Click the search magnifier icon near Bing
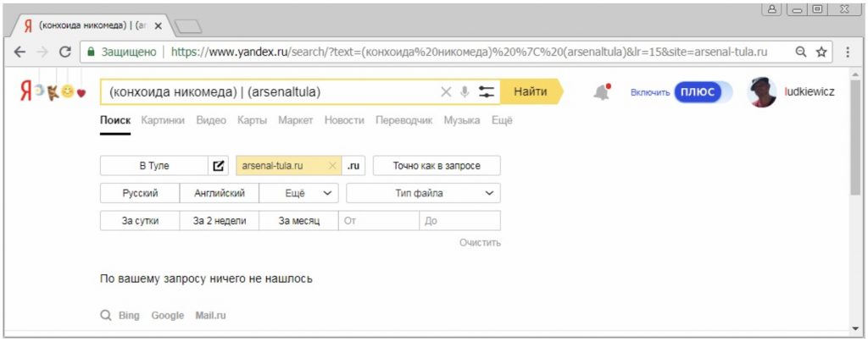The image size is (868, 342). (x=105, y=316)
